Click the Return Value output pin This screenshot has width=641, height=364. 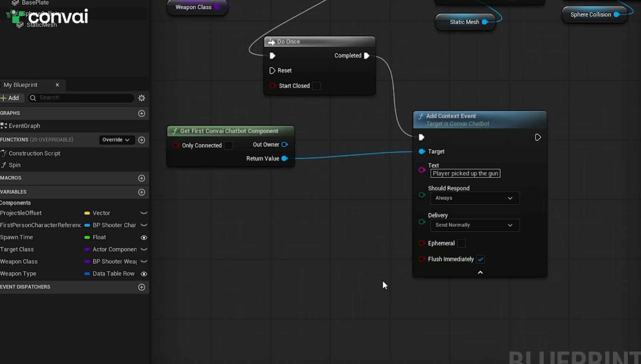[x=285, y=158]
